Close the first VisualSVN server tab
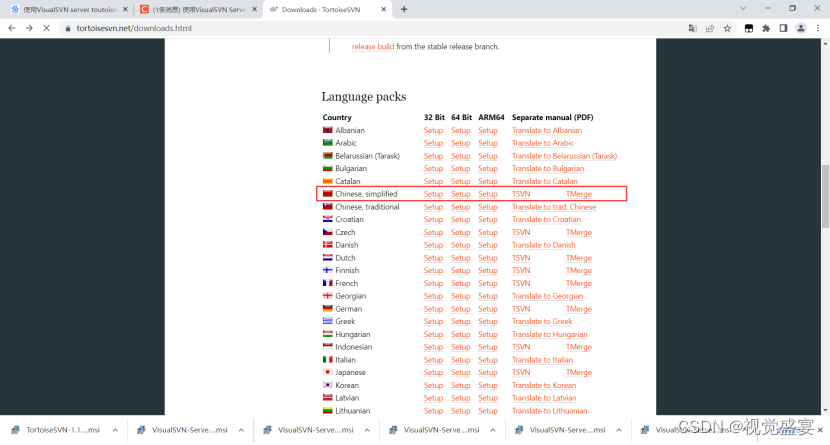The image size is (830, 445). [x=125, y=9]
